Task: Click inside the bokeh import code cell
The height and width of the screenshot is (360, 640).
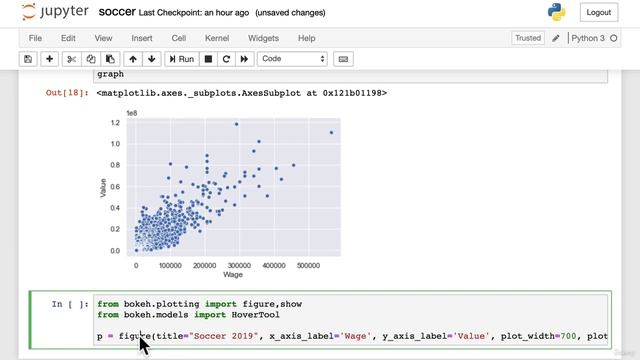Action: point(350,320)
